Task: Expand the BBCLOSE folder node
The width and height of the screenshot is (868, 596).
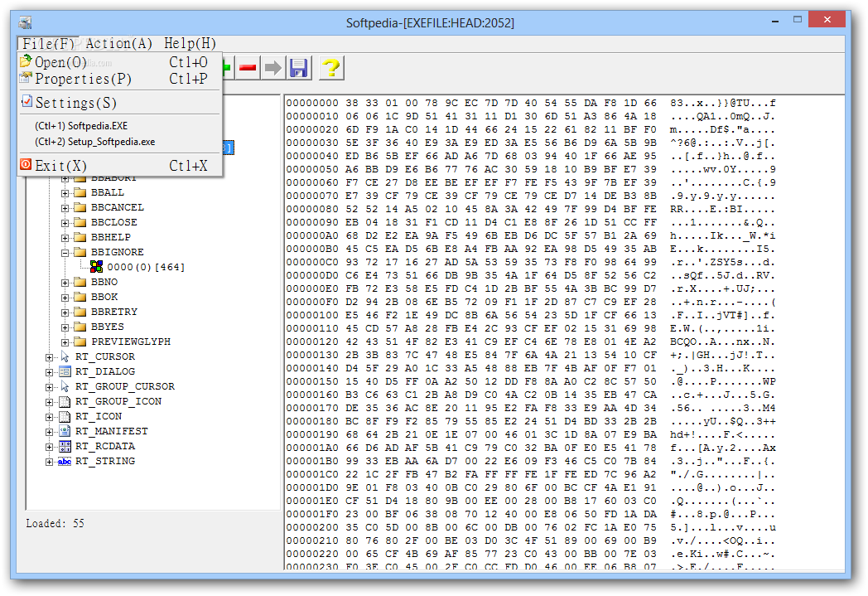Action: pyautogui.click(x=65, y=223)
